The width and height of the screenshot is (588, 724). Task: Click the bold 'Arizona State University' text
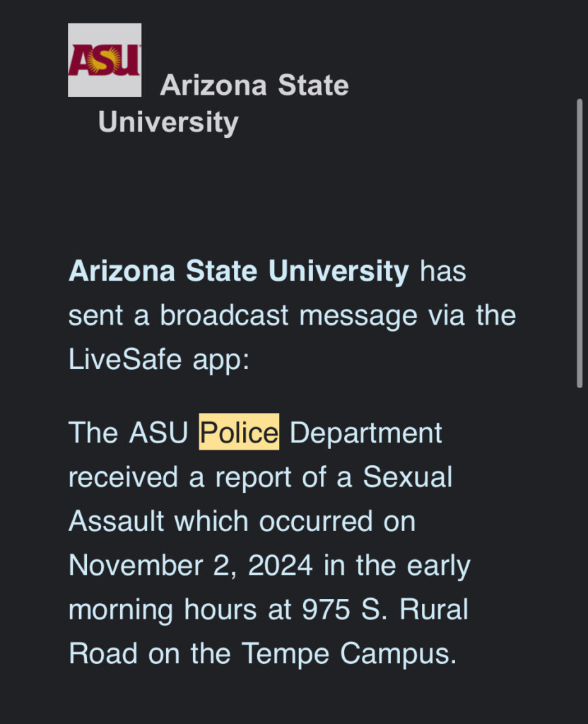pos(239,271)
